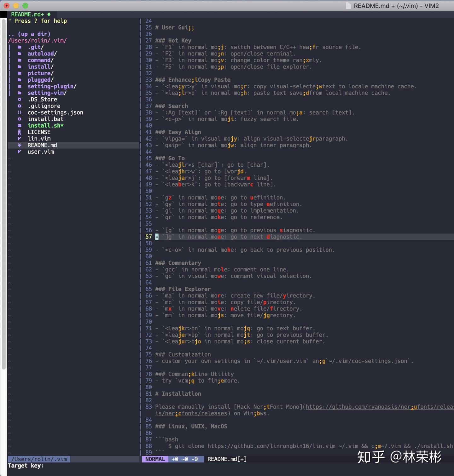Click the folder icon beside .git/
The width and height of the screenshot is (454, 476).
(20, 47)
